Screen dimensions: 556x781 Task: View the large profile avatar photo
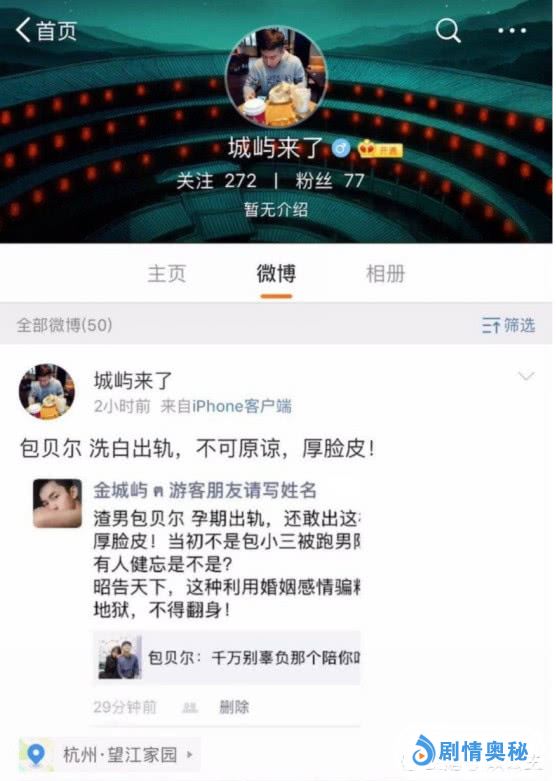[276, 78]
